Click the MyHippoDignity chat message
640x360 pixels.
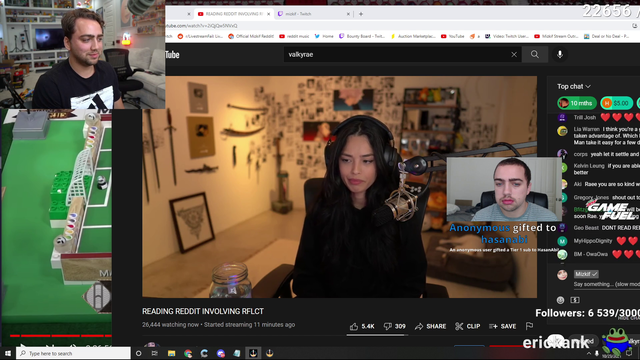(x=598, y=241)
